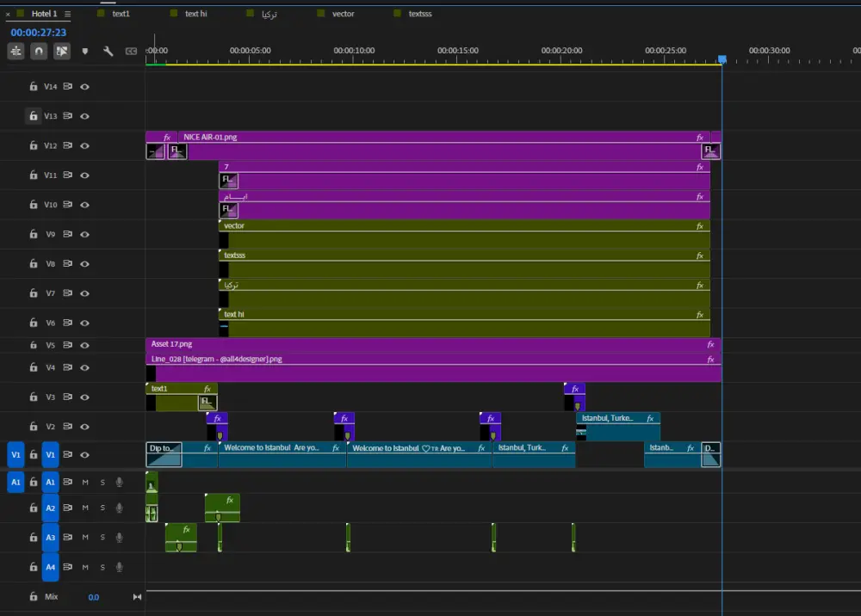Toggle the closed captions track icon
This screenshot has width=861, height=616.
point(131,51)
